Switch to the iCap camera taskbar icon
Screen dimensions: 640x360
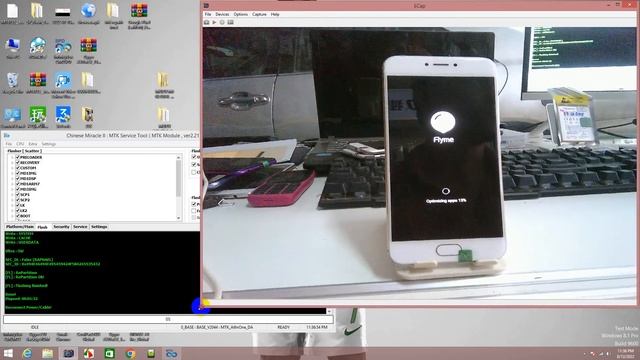(x=69, y=353)
